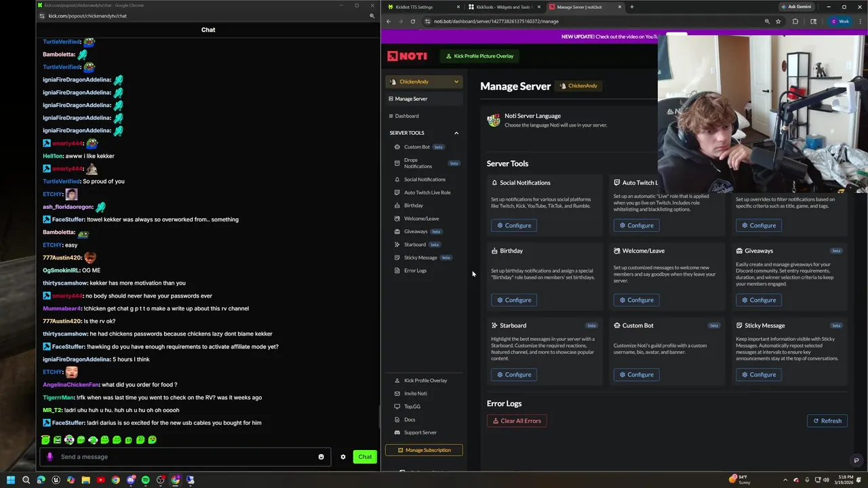Open Discord from the taskbar
The width and height of the screenshot is (868, 488).
pyautogui.click(x=131, y=480)
